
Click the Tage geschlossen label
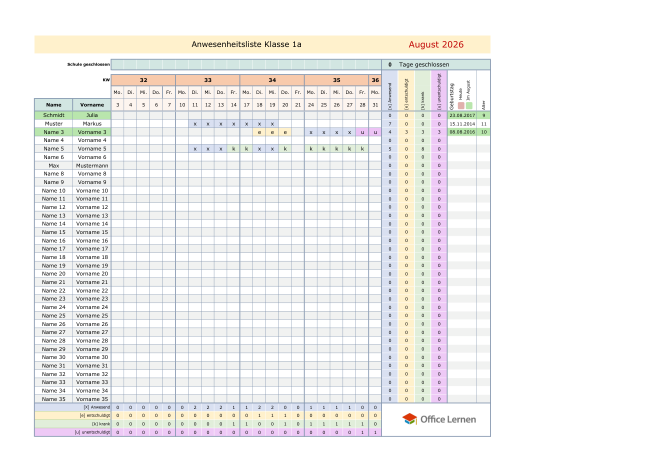(424, 65)
